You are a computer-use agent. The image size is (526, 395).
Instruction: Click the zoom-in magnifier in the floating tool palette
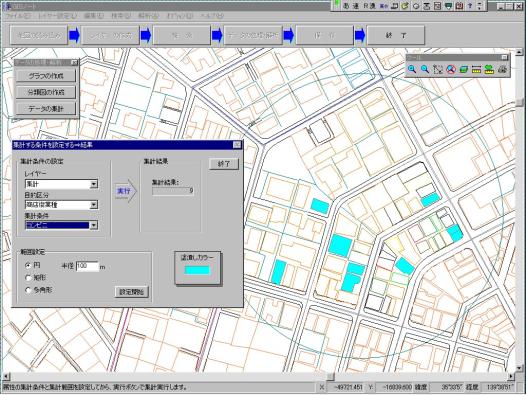412,69
